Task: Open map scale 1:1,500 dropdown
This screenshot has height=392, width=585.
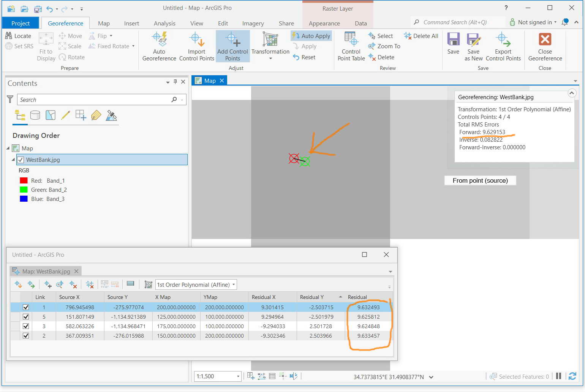Action: click(x=238, y=376)
